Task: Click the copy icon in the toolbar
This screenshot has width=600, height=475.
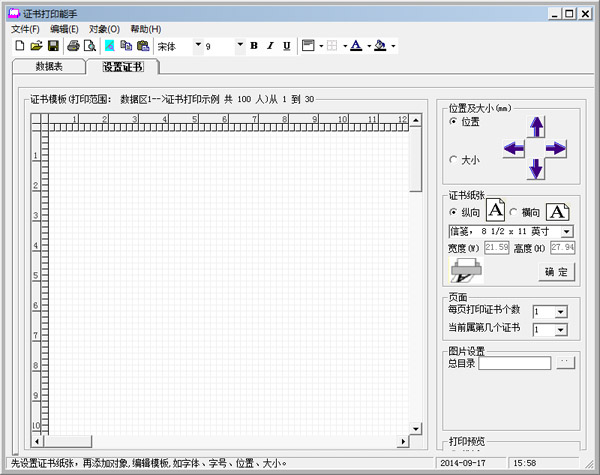Action: tap(126, 46)
